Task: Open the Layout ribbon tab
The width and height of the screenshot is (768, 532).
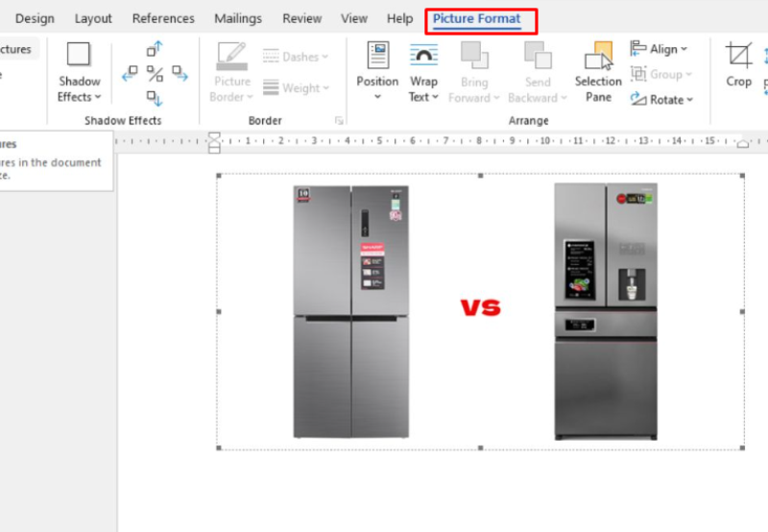Action: tap(93, 18)
